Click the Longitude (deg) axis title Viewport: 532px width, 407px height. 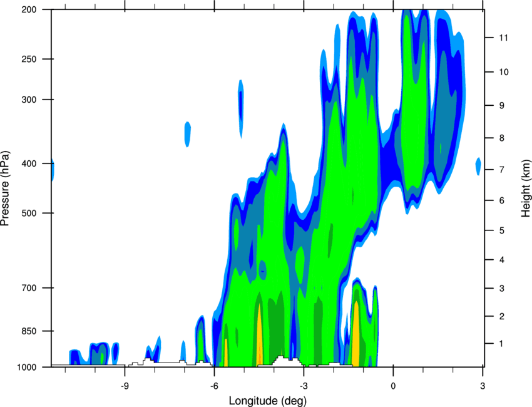[x=268, y=401]
